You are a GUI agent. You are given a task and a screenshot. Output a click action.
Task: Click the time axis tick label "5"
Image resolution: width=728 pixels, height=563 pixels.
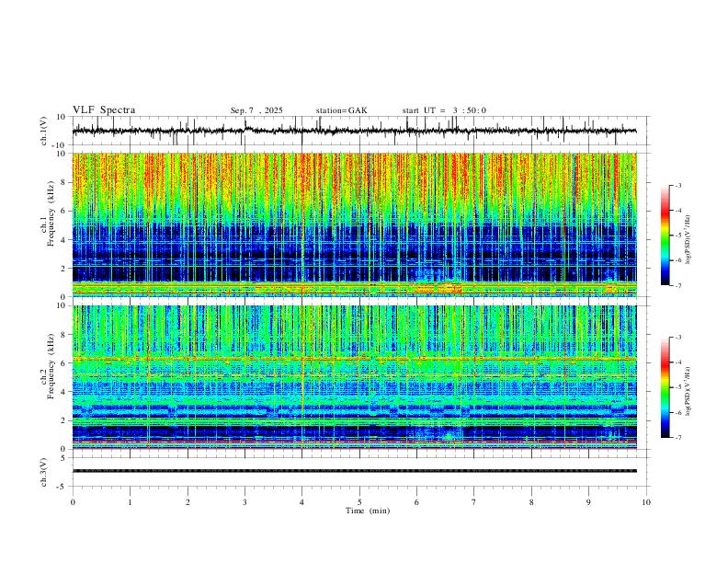pos(359,502)
